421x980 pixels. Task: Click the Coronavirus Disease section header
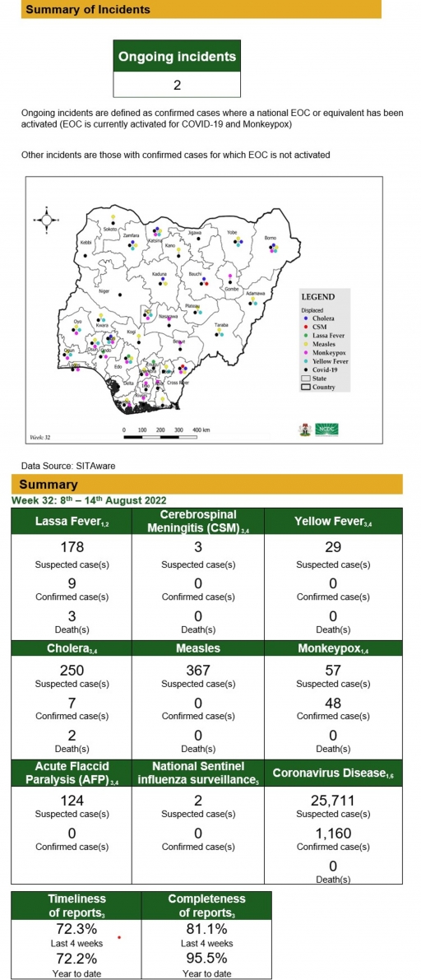coord(333,773)
